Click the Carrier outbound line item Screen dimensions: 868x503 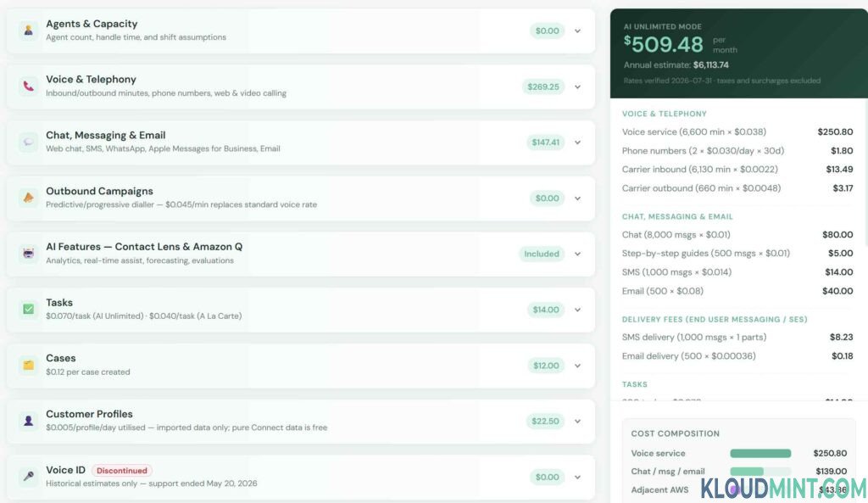click(x=737, y=188)
